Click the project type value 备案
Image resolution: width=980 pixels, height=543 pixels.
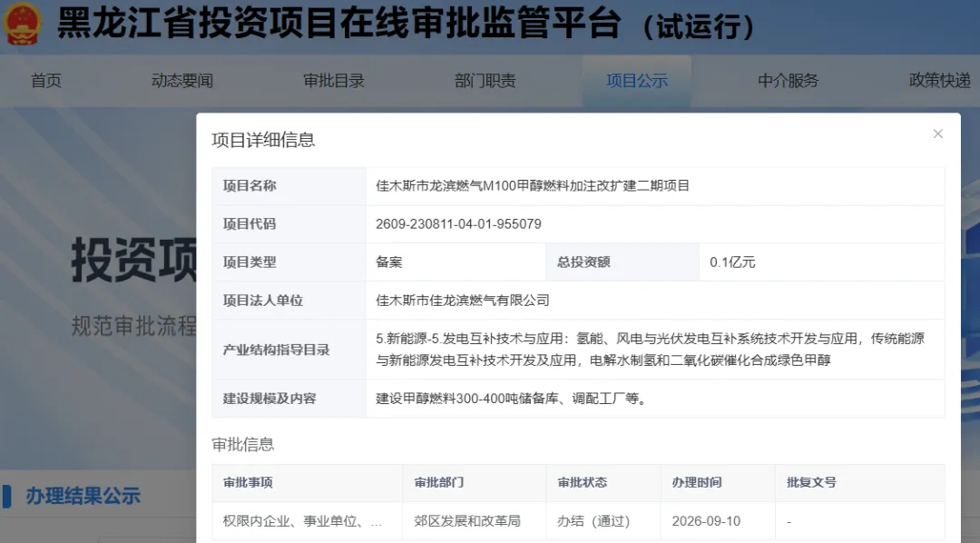tap(388, 262)
